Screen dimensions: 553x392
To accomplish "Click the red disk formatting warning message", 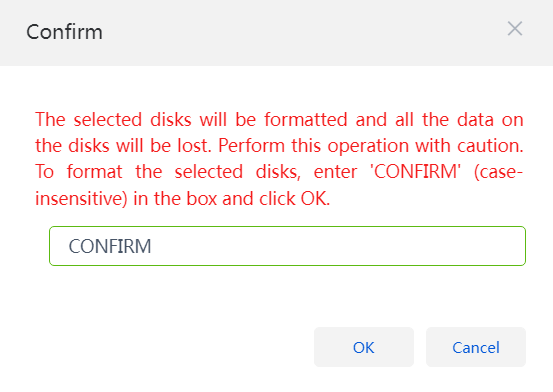I will tap(279, 159).
